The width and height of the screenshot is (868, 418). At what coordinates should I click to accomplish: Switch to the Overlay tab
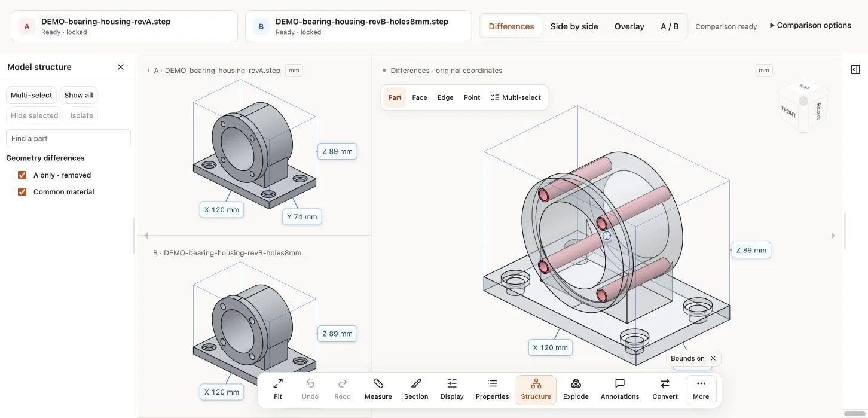click(x=629, y=26)
